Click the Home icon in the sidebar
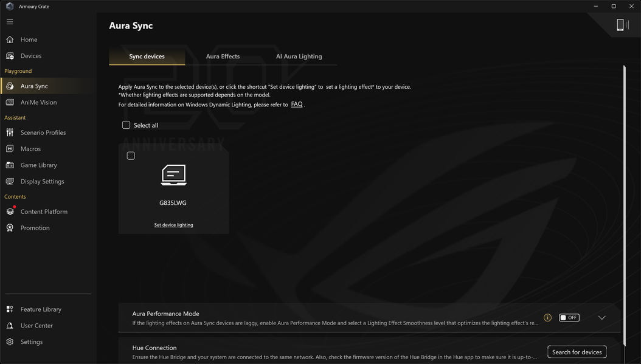This screenshot has height=364, width=641. [x=10, y=39]
